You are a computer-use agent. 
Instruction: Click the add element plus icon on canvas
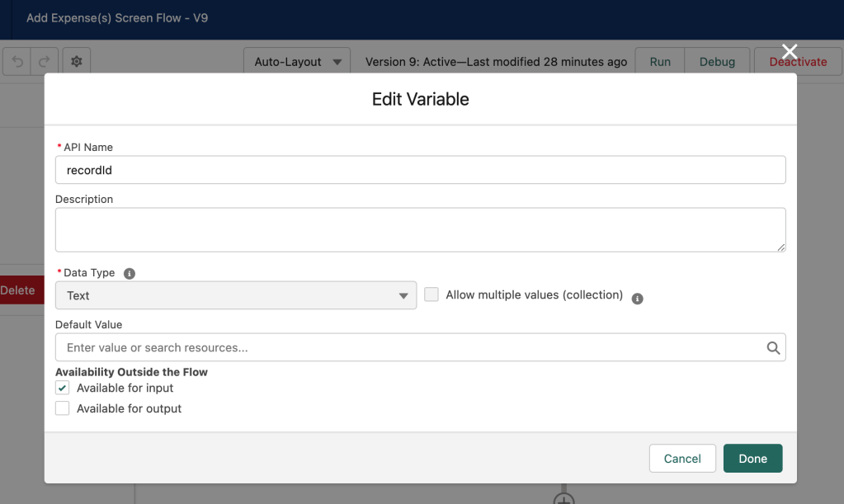563,499
